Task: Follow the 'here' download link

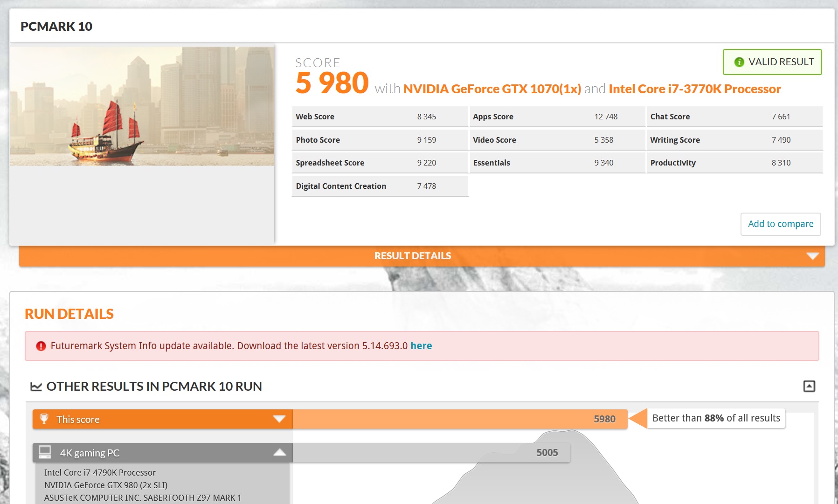Action: tap(421, 346)
